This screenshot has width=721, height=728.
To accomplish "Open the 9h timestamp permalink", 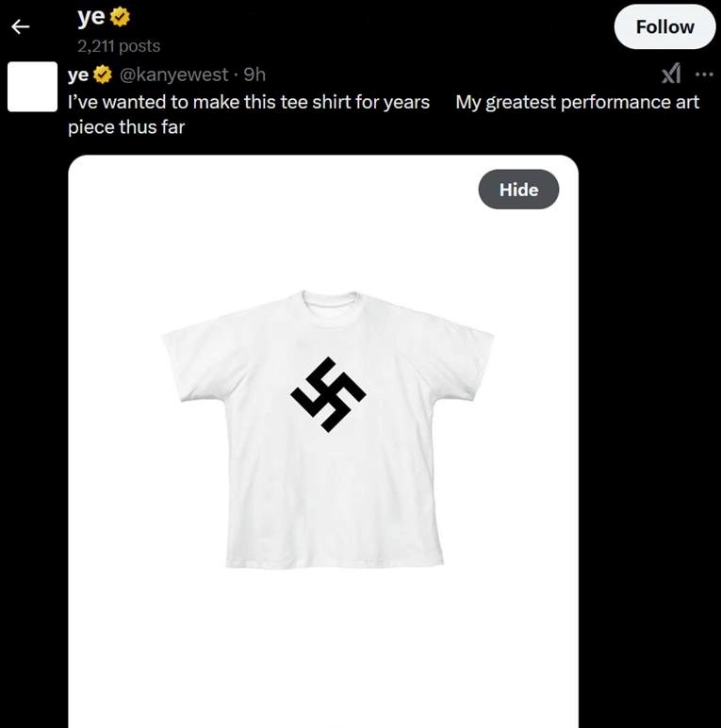I will pyautogui.click(x=254, y=74).
